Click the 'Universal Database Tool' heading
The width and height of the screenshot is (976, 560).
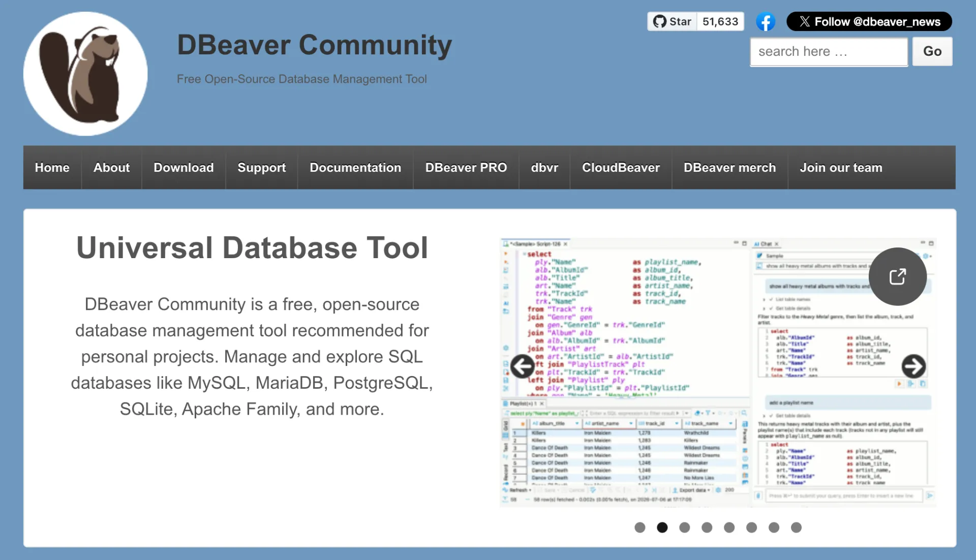tap(252, 248)
